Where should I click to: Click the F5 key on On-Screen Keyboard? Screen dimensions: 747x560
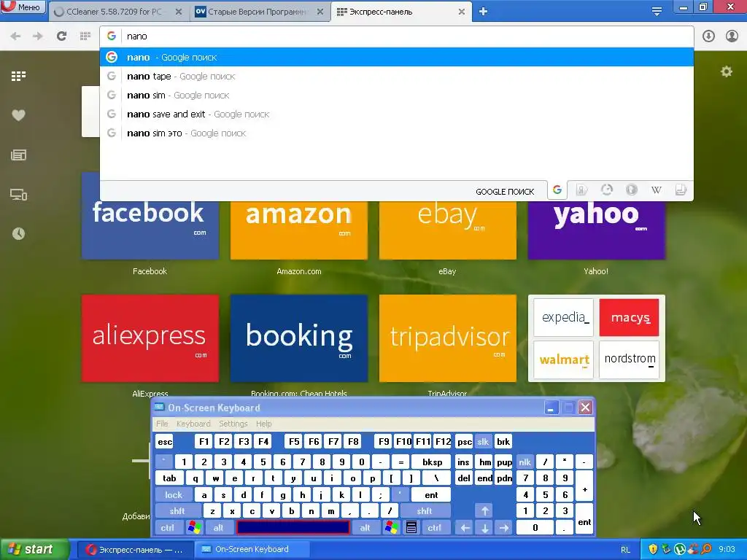[x=295, y=442]
